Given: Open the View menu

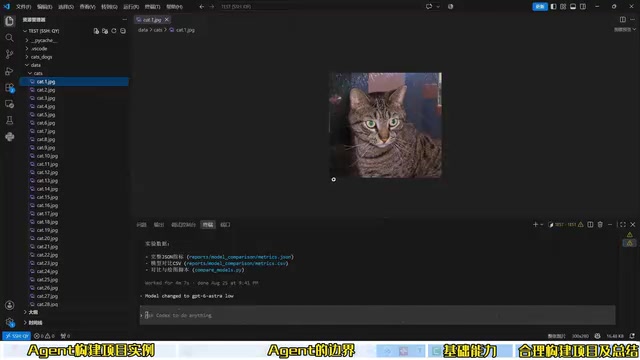Looking at the screenshot, I should [x=87, y=7].
